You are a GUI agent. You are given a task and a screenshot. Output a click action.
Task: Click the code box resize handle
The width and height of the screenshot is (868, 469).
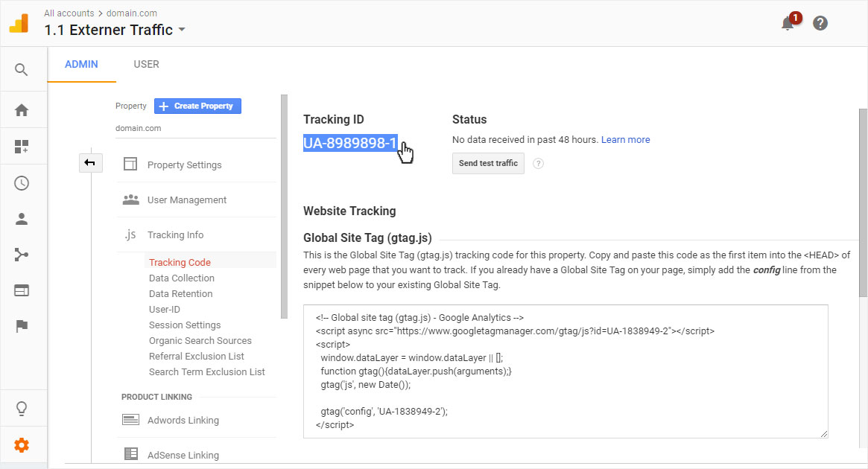tap(824, 433)
